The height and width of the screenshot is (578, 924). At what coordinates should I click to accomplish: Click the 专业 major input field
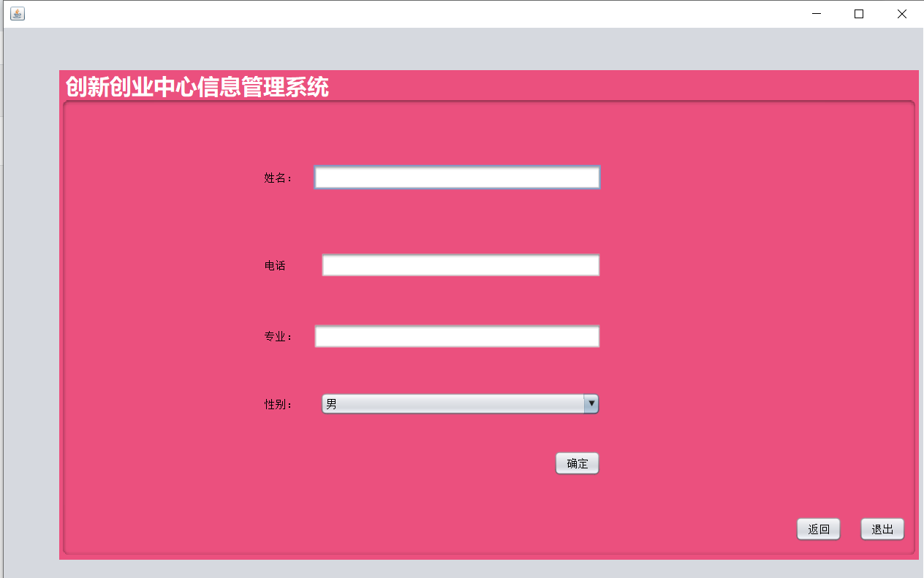tap(456, 336)
